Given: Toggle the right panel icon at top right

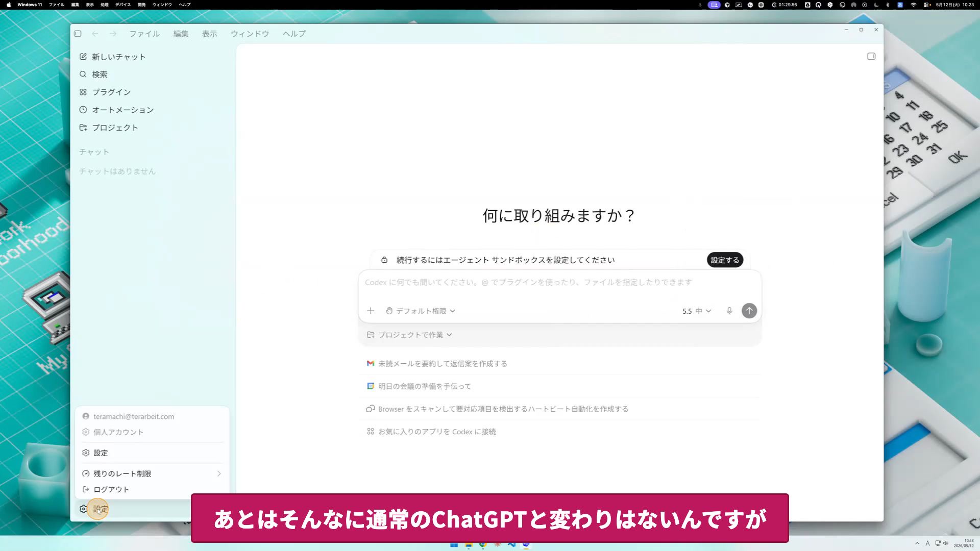Looking at the screenshot, I should tap(871, 57).
